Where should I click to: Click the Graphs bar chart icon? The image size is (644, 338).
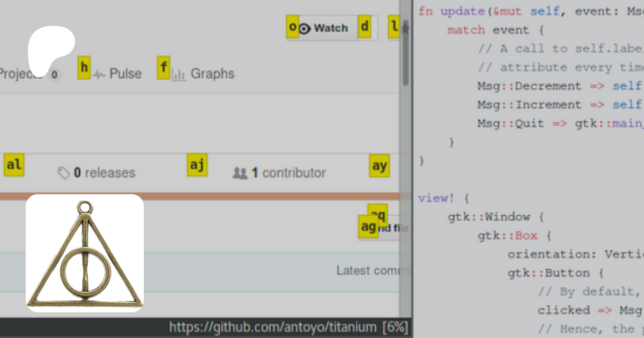[179, 74]
